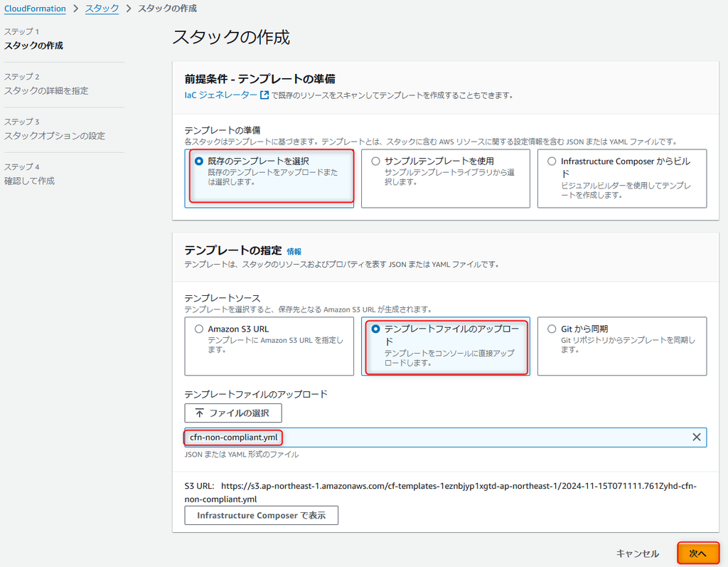The image size is (728, 567).
Task: Choose the テンプレートファイルのアップロード radio option
Action: (x=375, y=329)
